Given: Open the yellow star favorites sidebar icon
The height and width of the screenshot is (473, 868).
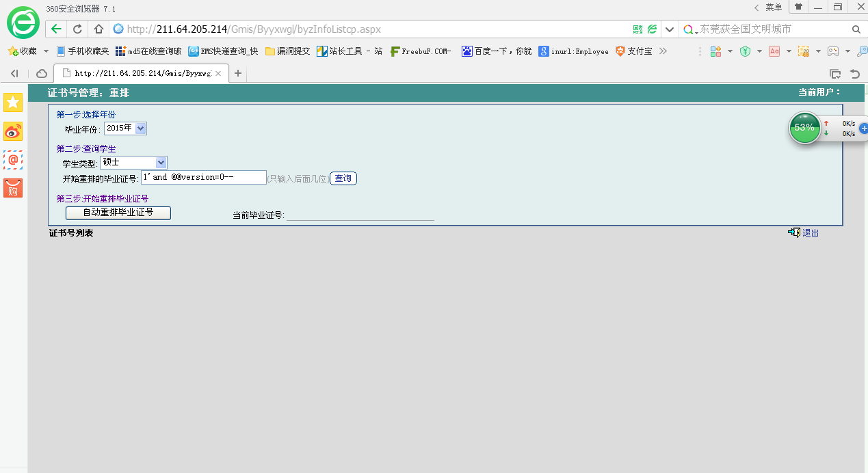Looking at the screenshot, I should (13, 103).
